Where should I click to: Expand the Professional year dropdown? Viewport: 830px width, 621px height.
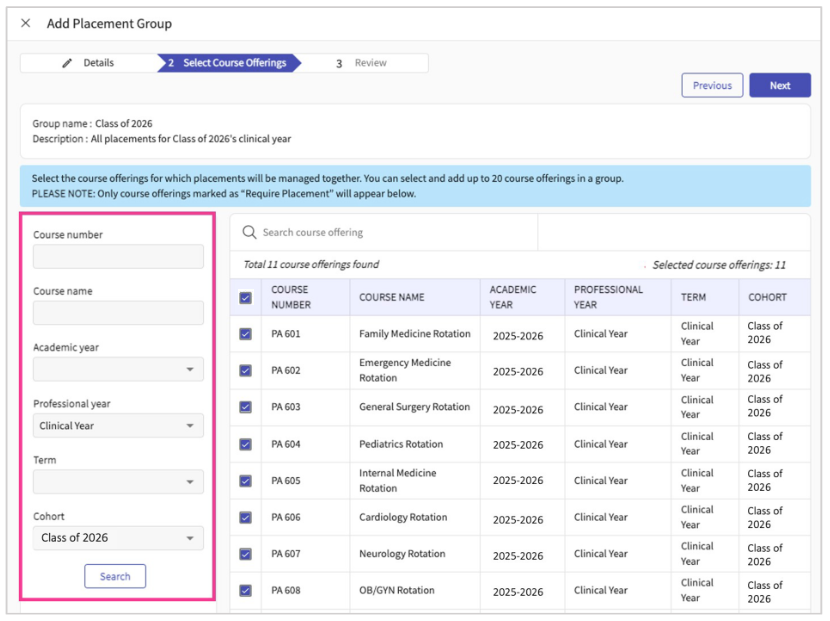point(118,426)
